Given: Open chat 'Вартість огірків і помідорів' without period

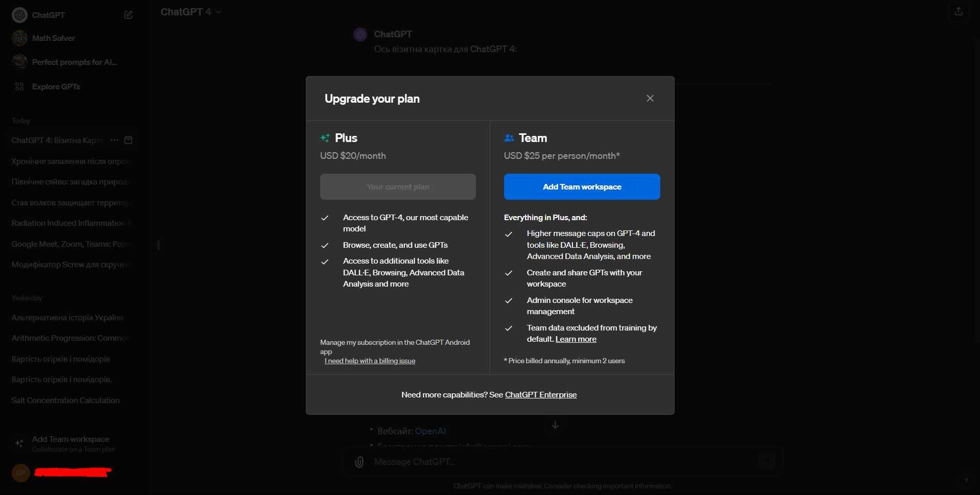Looking at the screenshot, I should click(71, 359).
